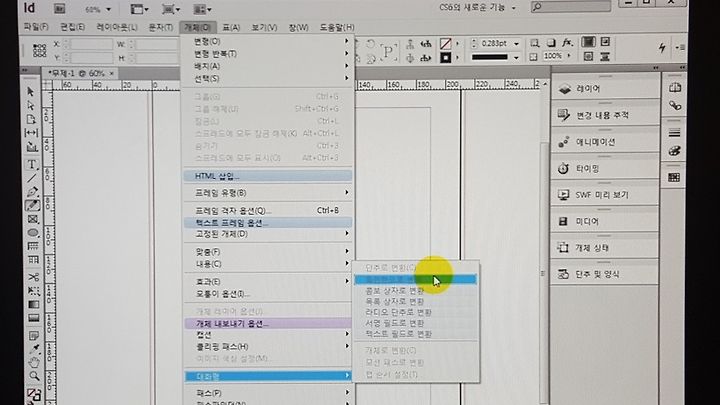The image size is (720, 405).
Task: Close the 무제-1 @ 60% document tab
Action: coord(112,73)
